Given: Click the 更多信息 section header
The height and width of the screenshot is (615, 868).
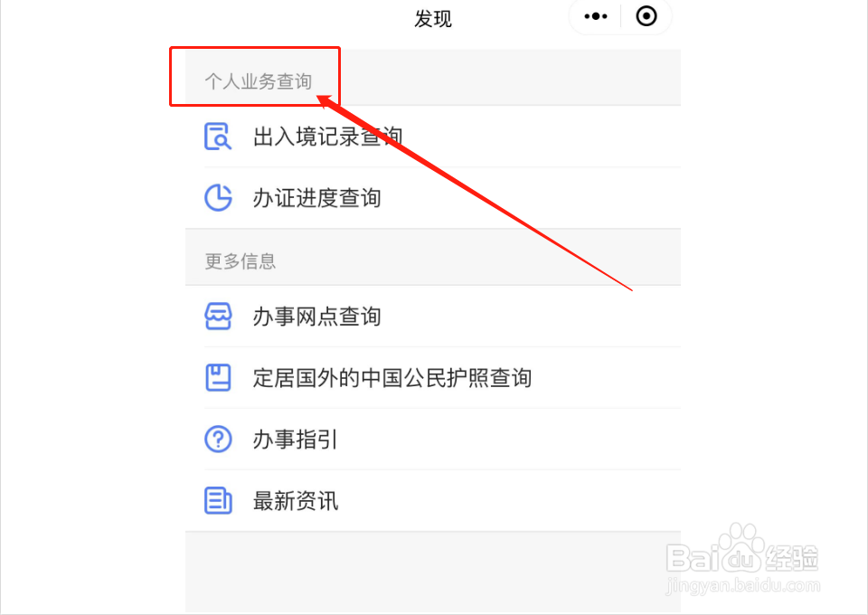Looking at the screenshot, I should [x=241, y=260].
